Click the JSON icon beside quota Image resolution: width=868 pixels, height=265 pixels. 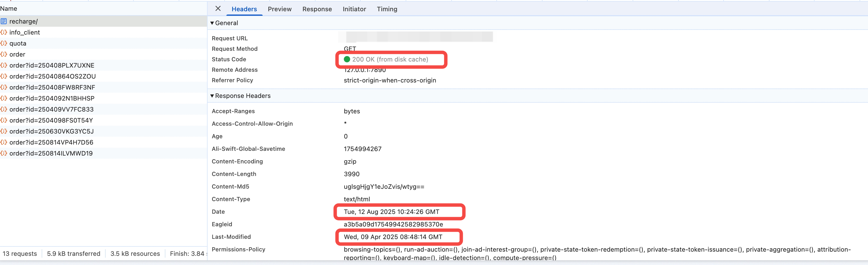point(4,43)
